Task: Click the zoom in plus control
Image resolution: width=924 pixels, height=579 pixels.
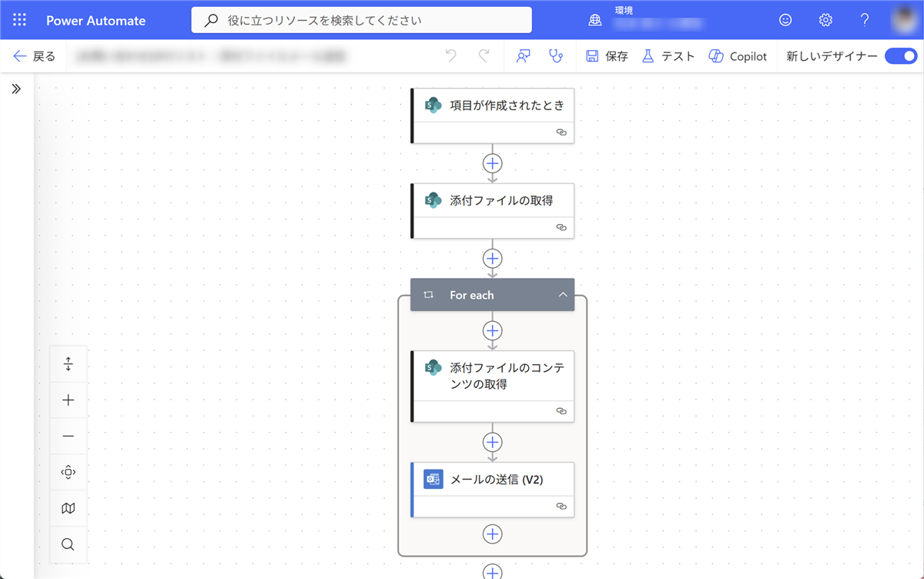Action: pyautogui.click(x=68, y=400)
